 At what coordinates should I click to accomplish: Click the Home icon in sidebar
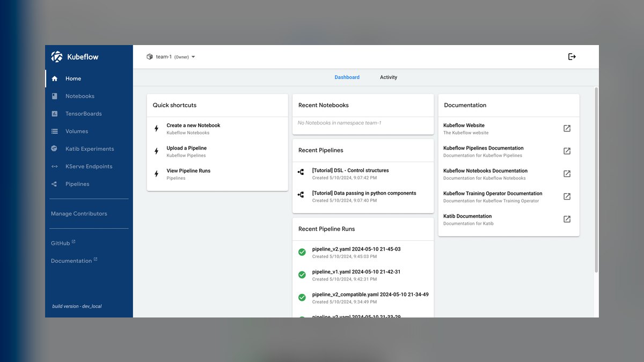tap(54, 79)
